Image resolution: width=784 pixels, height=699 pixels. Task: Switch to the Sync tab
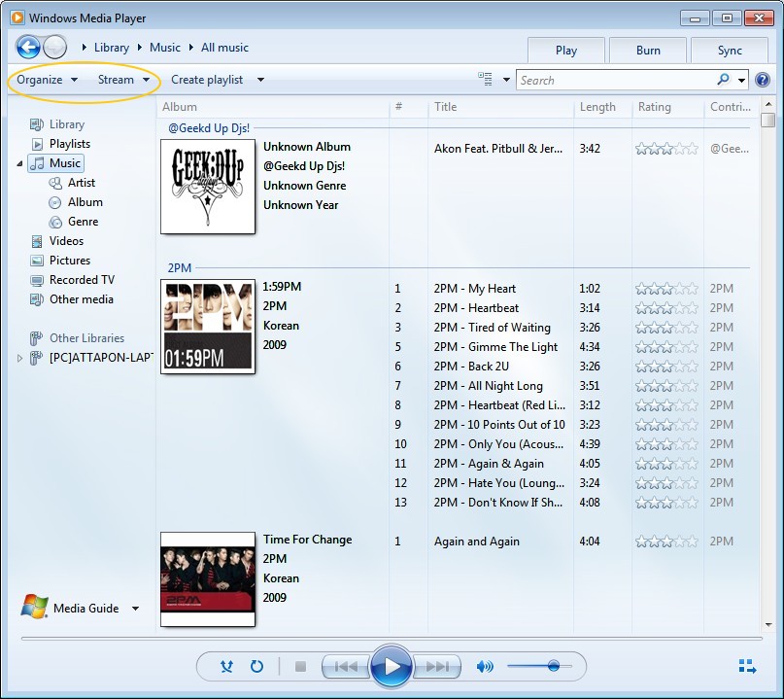tap(730, 50)
